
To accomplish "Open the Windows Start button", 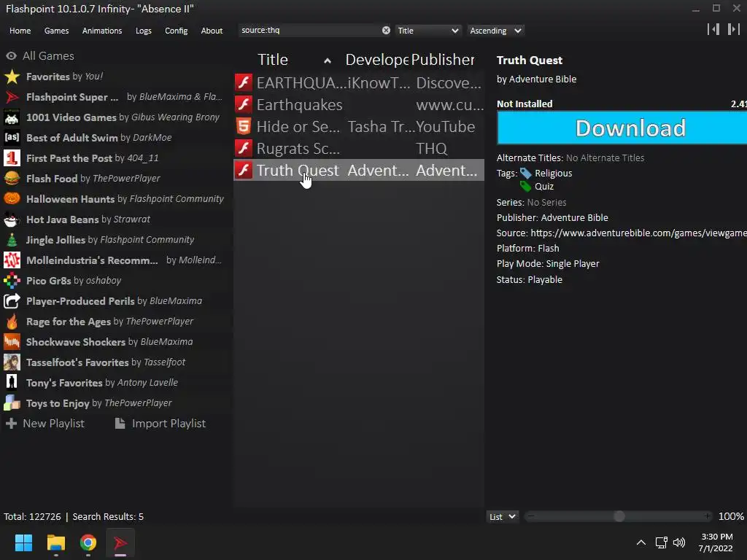I will click(x=23, y=542).
